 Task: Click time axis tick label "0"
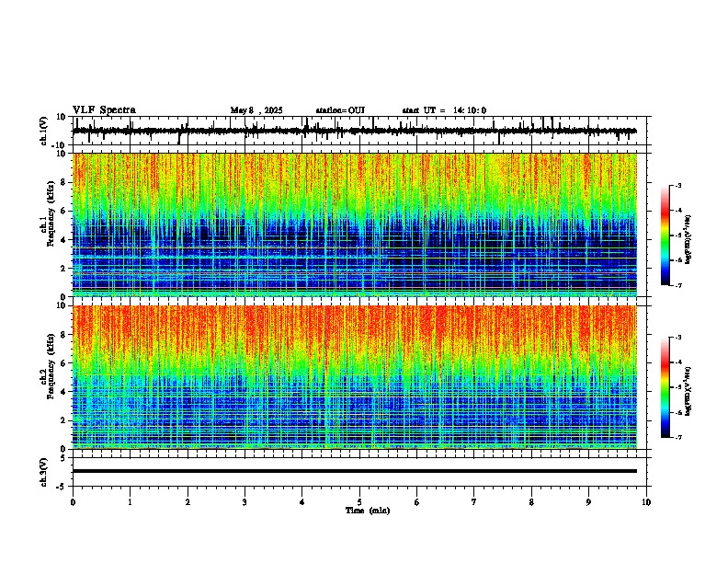tap(73, 502)
